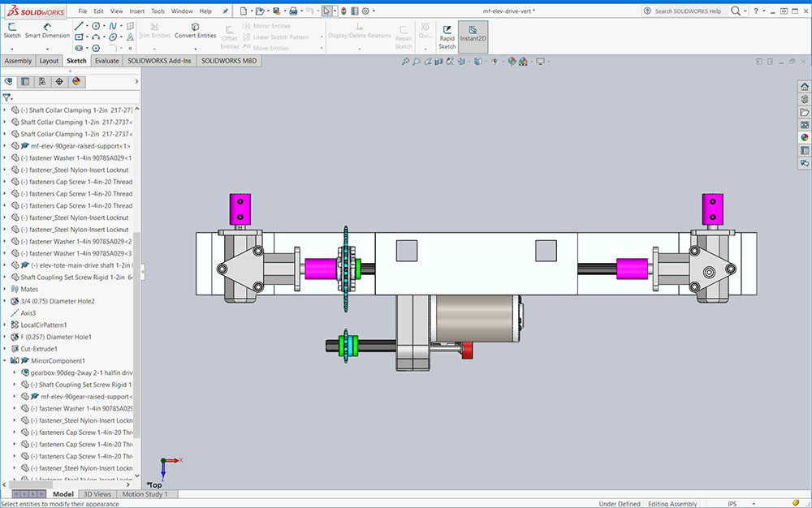Open the Insert menu
This screenshot has width=812, height=508.
coord(137,11)
